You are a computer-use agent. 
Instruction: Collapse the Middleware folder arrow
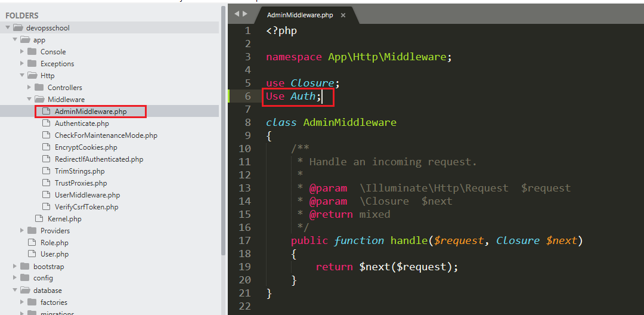pos(29,100)
